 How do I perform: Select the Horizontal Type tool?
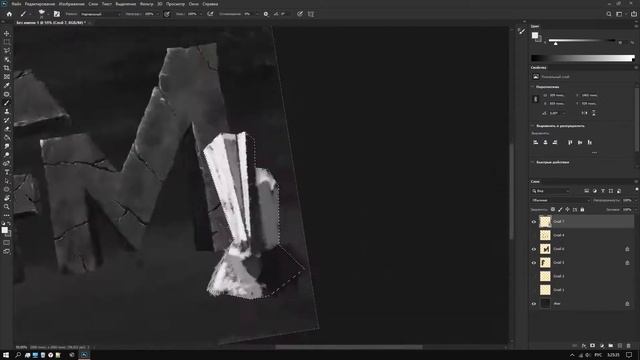(7, 172)
